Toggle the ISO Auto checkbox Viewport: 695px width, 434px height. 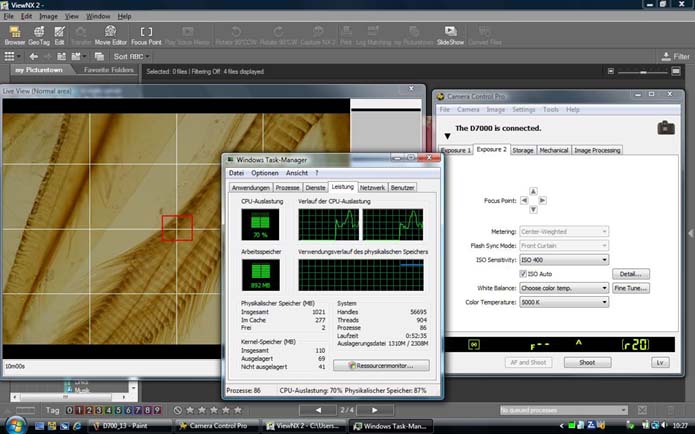(x=523, y=274)
